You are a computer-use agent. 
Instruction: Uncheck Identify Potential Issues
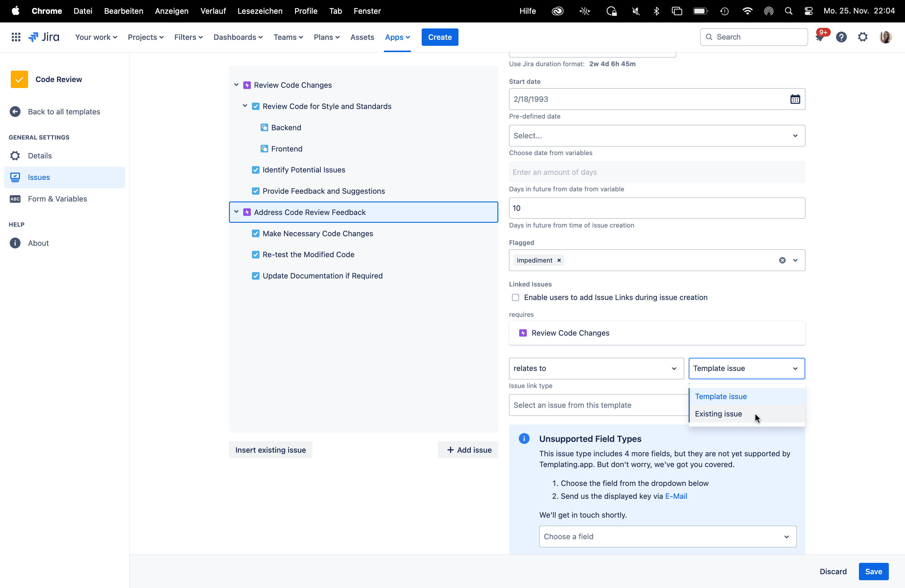[256, 170]
